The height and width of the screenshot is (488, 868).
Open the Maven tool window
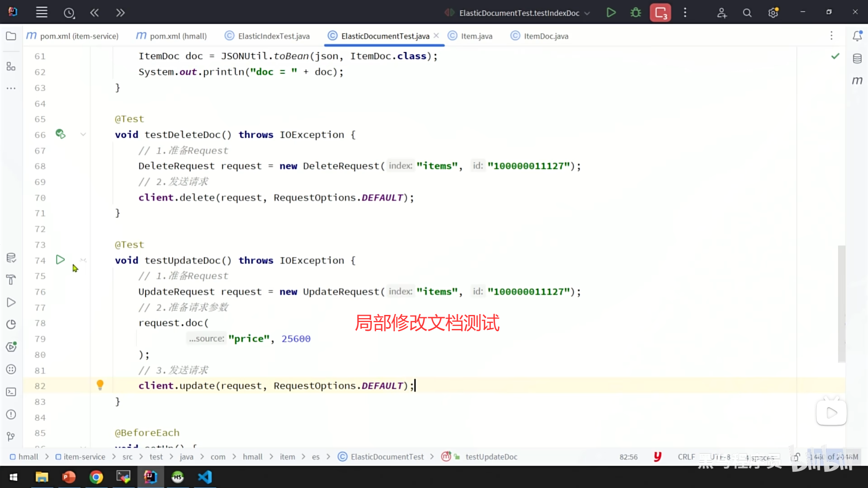point(857,81)
